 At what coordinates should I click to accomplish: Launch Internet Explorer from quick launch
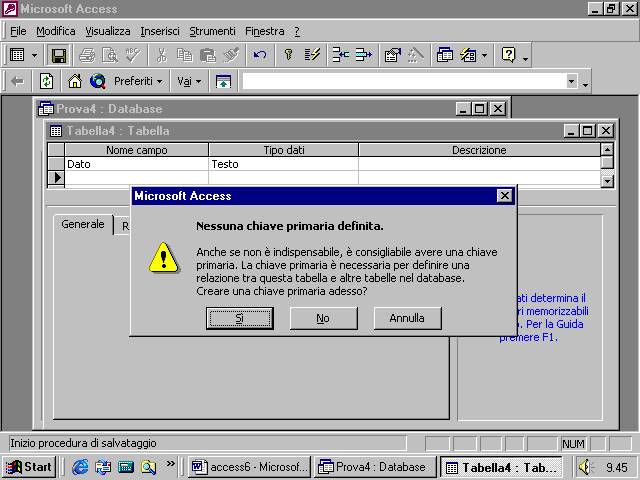point(80,467)
